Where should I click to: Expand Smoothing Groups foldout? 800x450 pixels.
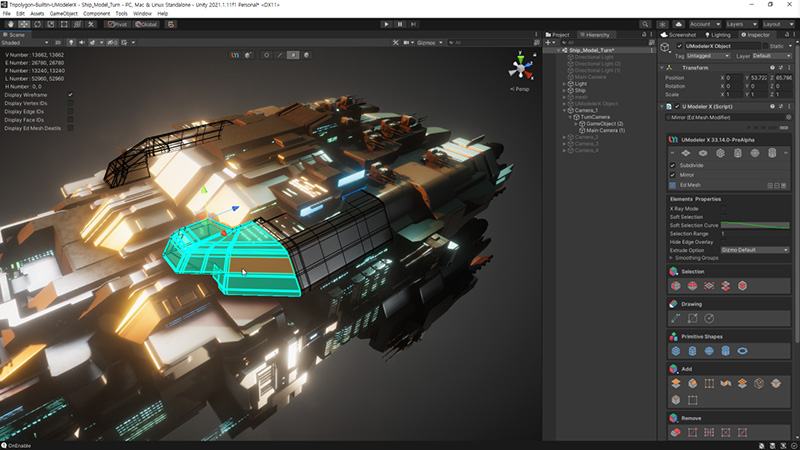(671, 258)
